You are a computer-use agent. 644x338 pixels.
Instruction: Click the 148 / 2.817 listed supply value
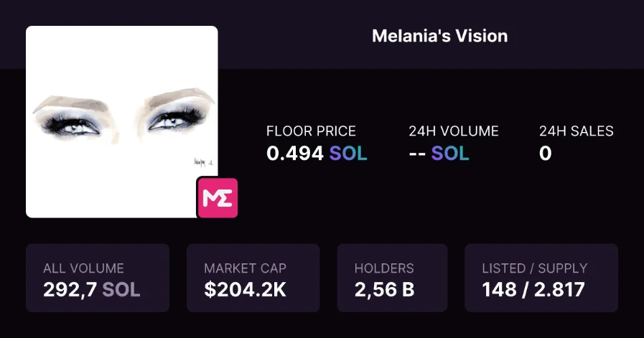[x=533, y=289]
